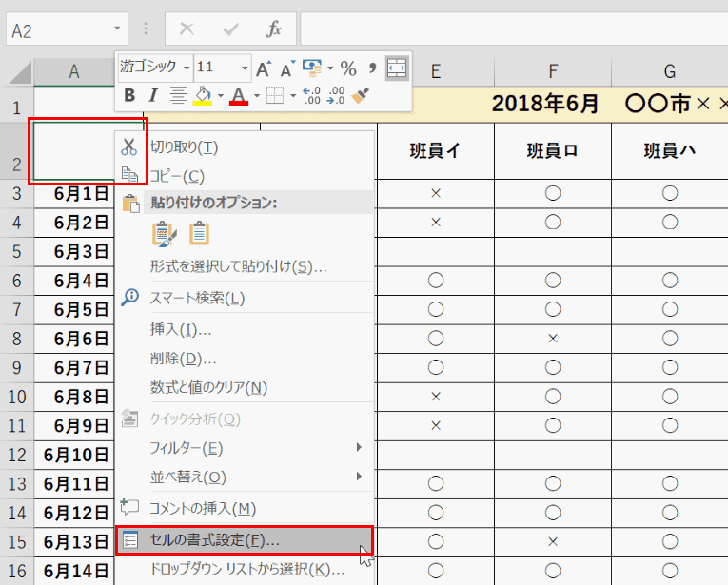Open the 游ゴシック font name dropdown

(187, 68)
